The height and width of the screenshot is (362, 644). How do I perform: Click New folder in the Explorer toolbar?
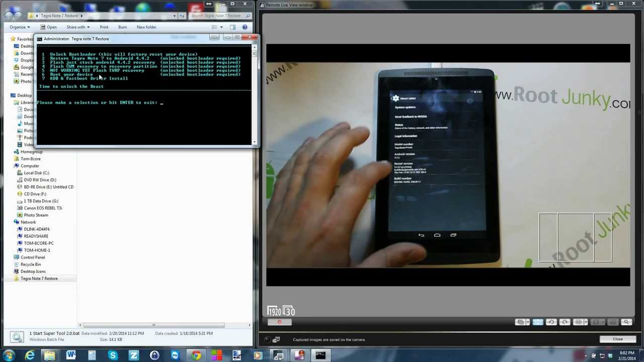click(x=146, y=27)
